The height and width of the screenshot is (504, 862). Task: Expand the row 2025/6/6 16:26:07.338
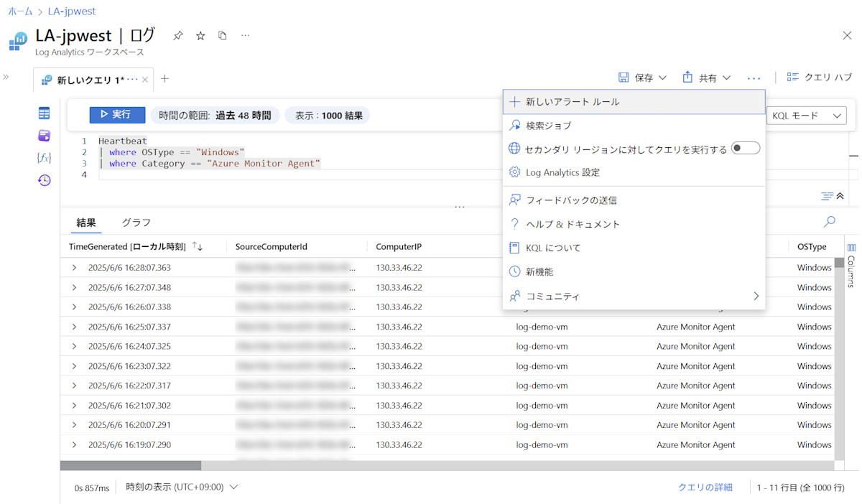[x=74, y=307]
